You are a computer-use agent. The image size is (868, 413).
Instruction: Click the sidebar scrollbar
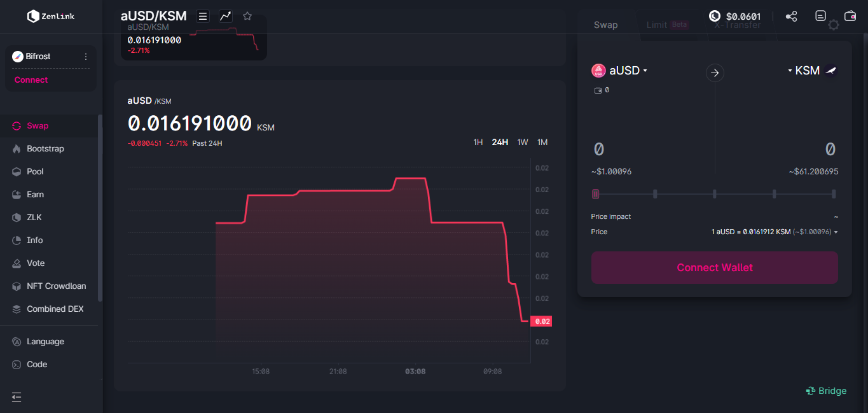(x=100, y=207)
